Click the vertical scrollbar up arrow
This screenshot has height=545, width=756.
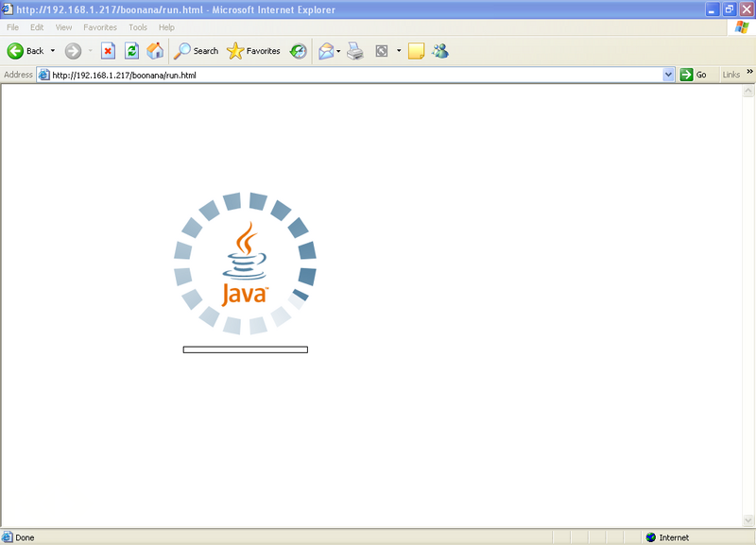click(748, 91)
